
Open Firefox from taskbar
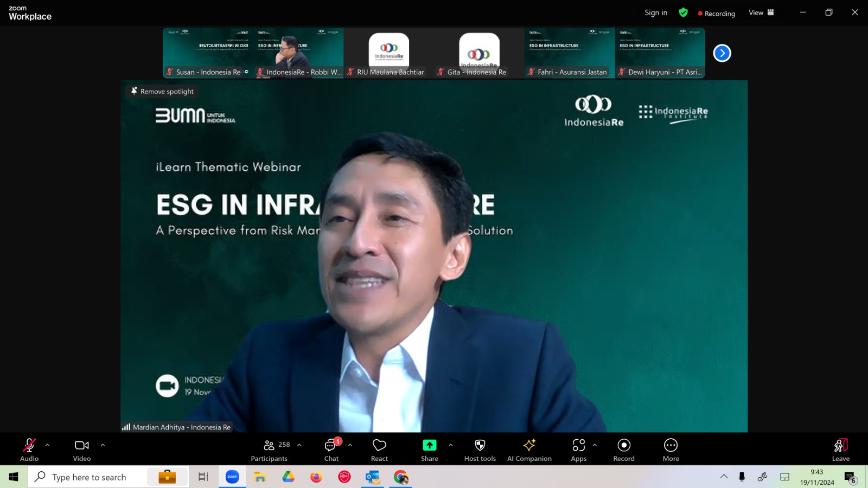pos(316,477)
